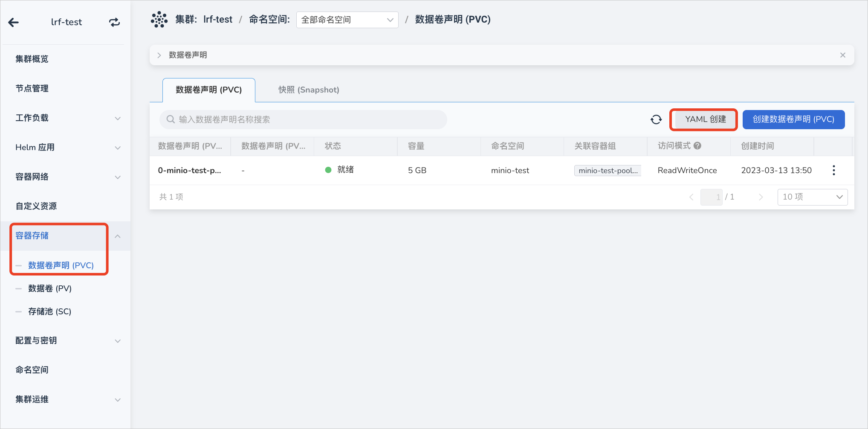Viewport: 868px width, 429px height.
Task: Click the YAML 创建 button
Action: [706, 119]
